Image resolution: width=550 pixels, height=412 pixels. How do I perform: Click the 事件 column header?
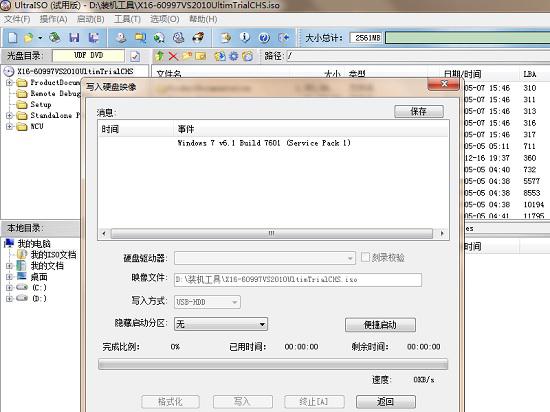pyautogui.click(x=311, y=129)
